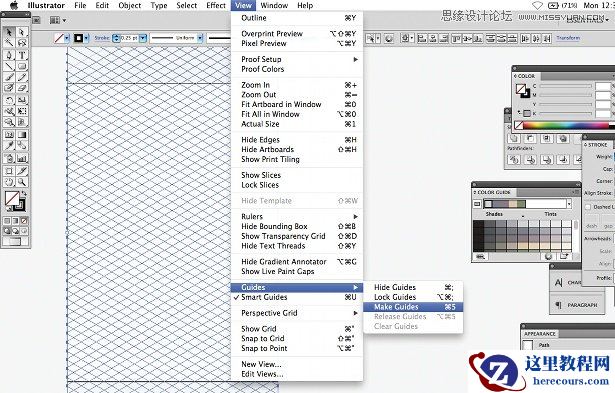
Task: Click the K value field in Color panel
Action: (x=603, y=114)
